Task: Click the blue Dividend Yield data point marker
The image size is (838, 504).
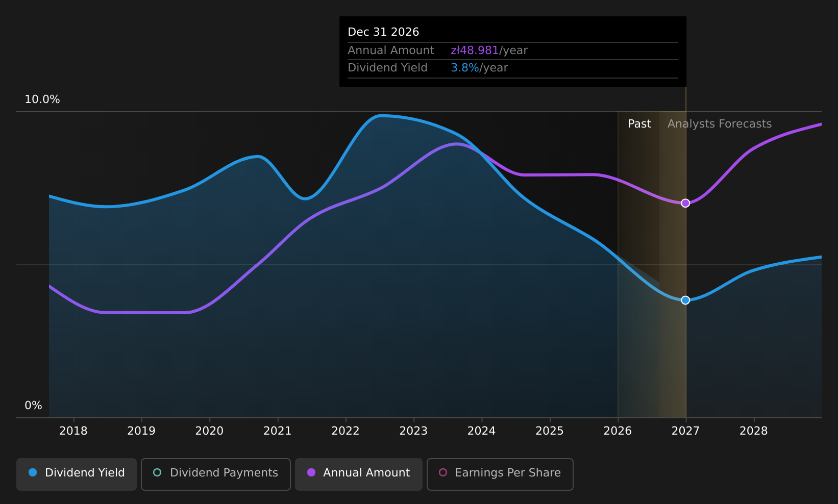Action: coord(685,300)
